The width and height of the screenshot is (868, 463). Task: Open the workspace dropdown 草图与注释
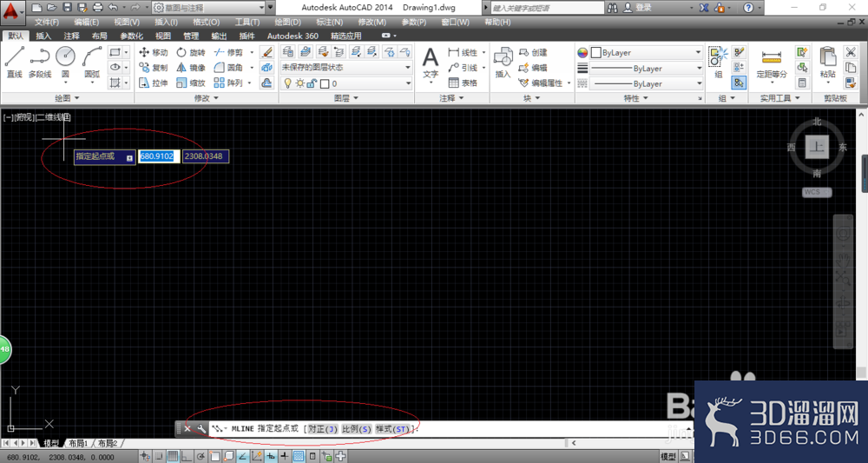tap(208, 8)
